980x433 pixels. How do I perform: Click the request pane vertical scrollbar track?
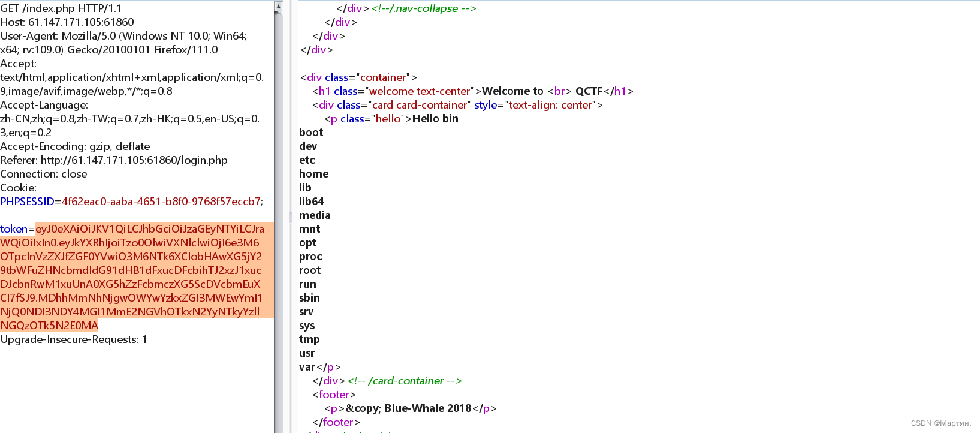click(278, 222)
